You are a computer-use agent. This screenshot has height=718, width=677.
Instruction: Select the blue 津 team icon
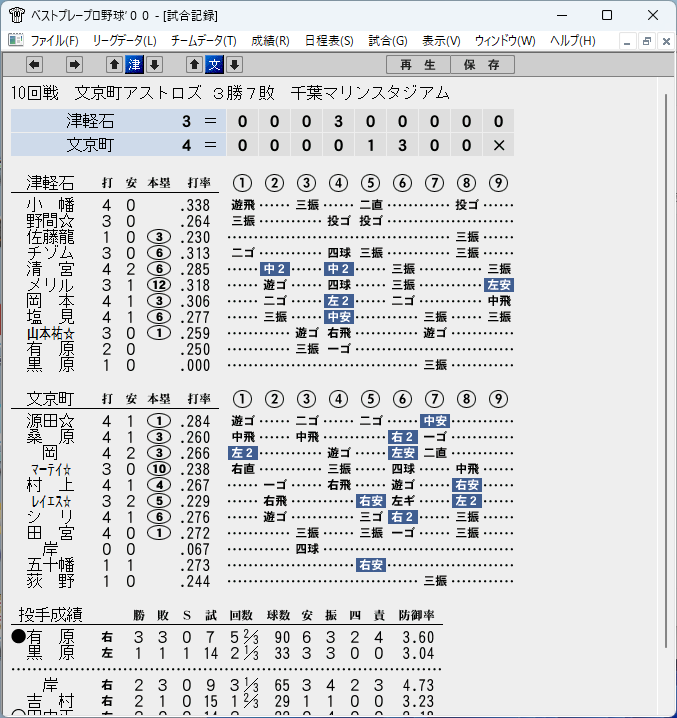tap(134, 65)
